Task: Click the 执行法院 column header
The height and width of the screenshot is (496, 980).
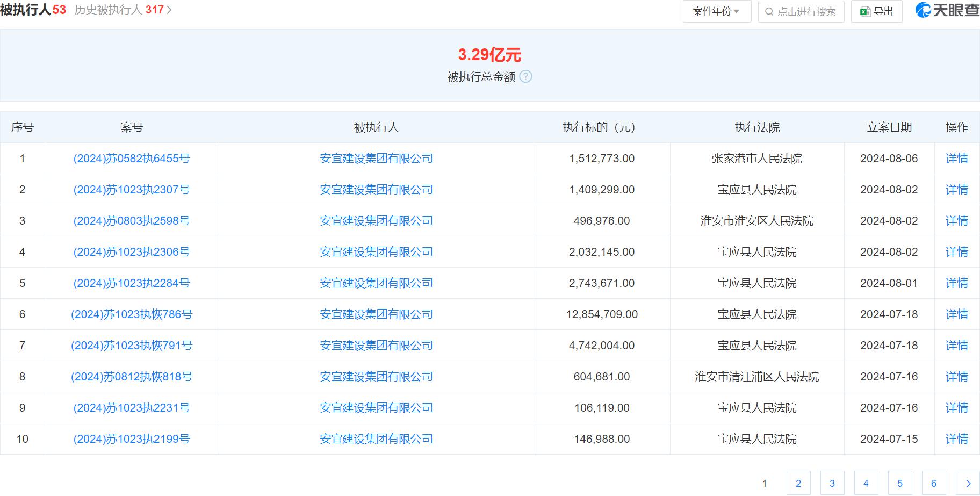Action: tap(757, 127)
